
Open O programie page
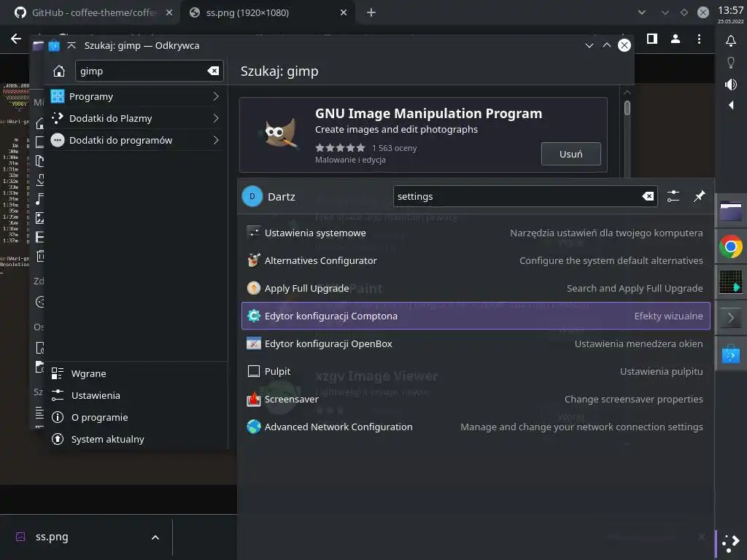pyautogui.click(x=136, y=418)
